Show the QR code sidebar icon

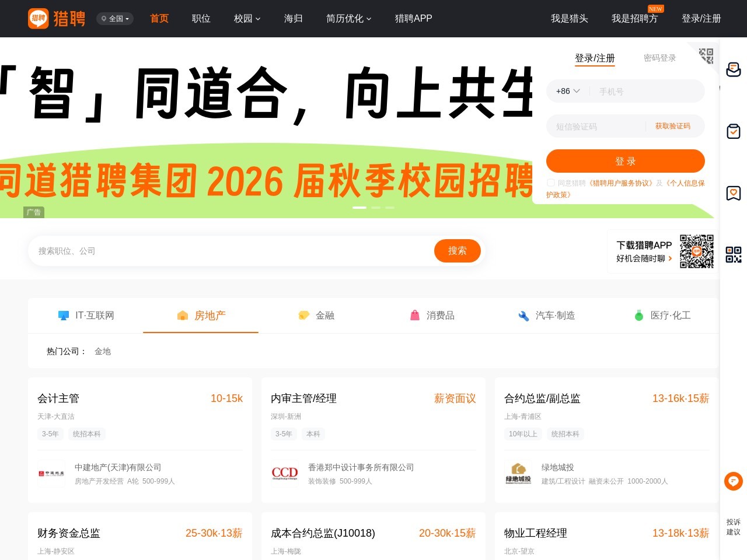click(733, 254)
